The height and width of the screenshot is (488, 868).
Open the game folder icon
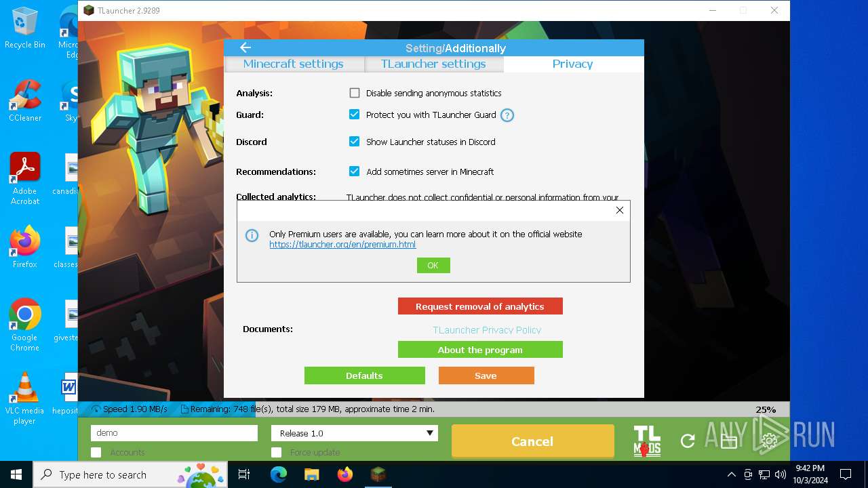(x=729, y=441)
